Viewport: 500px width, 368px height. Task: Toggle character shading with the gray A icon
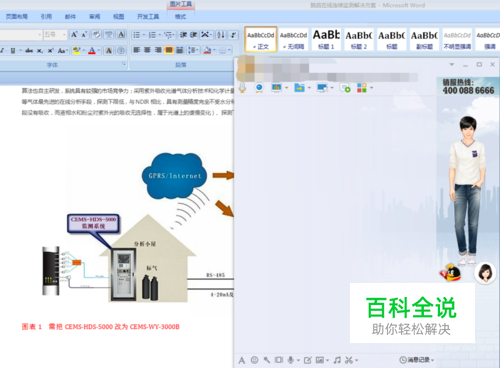(x=109, y=51)
